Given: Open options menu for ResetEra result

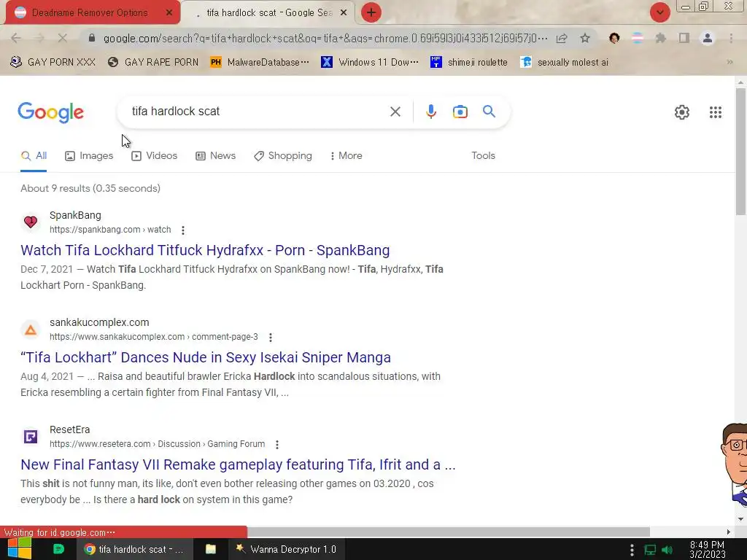Looking at the screenshot, I should point(276,444).
